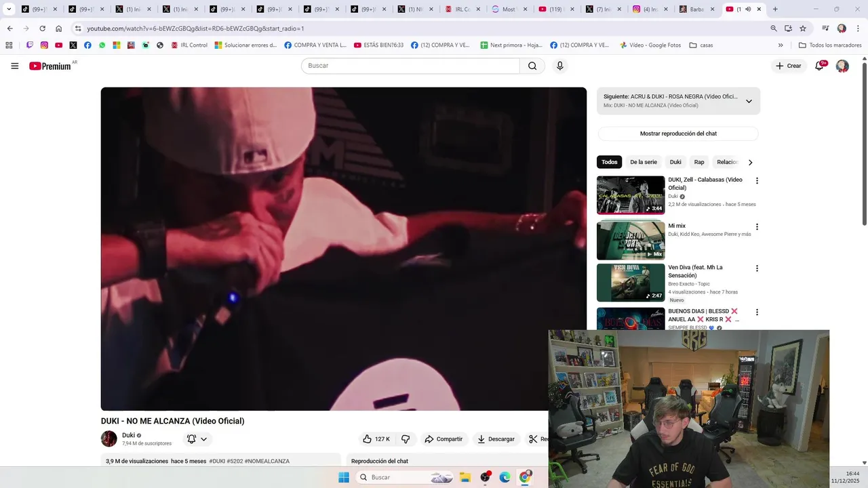Viewport: 868px width, 488px height.
Task: Open a new Chrome tab
Action: point(775,9)
